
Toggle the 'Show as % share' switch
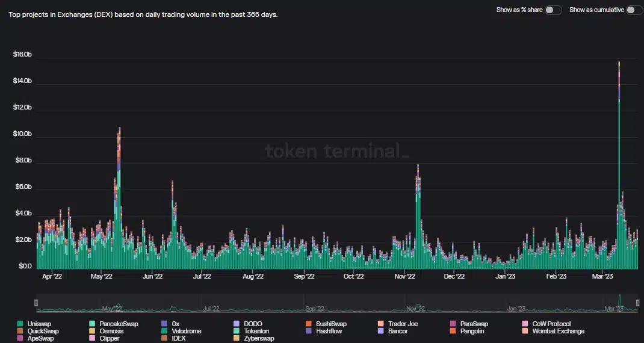(553, 10)
